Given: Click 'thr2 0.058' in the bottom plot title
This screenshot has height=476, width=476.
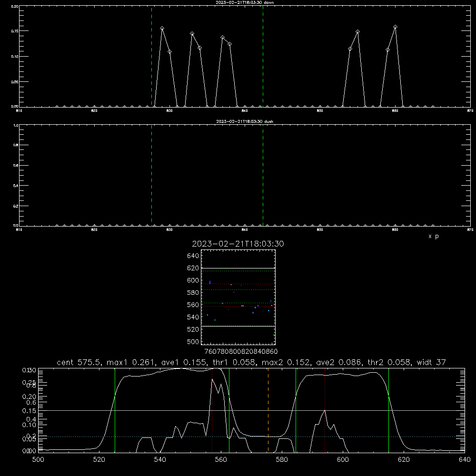Looking at the screenshot, I should pyautogui.click(x=390, y=362).
